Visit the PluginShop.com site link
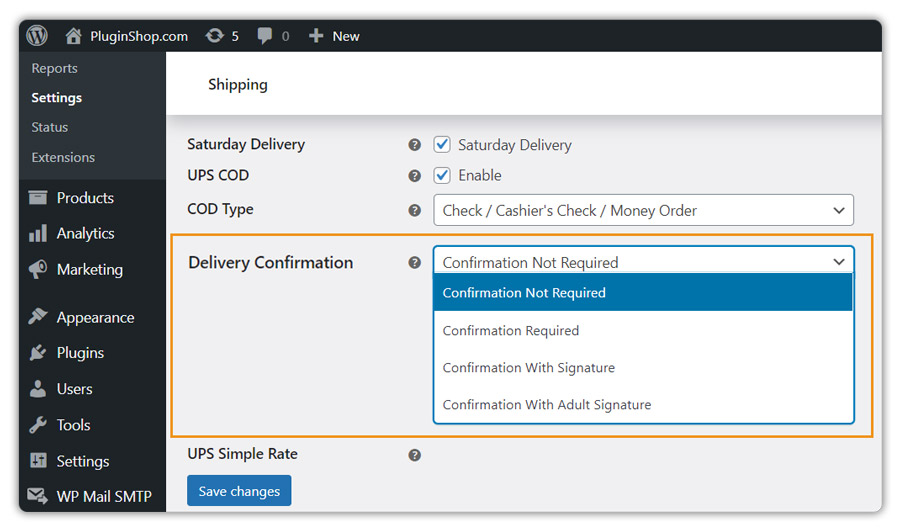 [x=139, y=36]
